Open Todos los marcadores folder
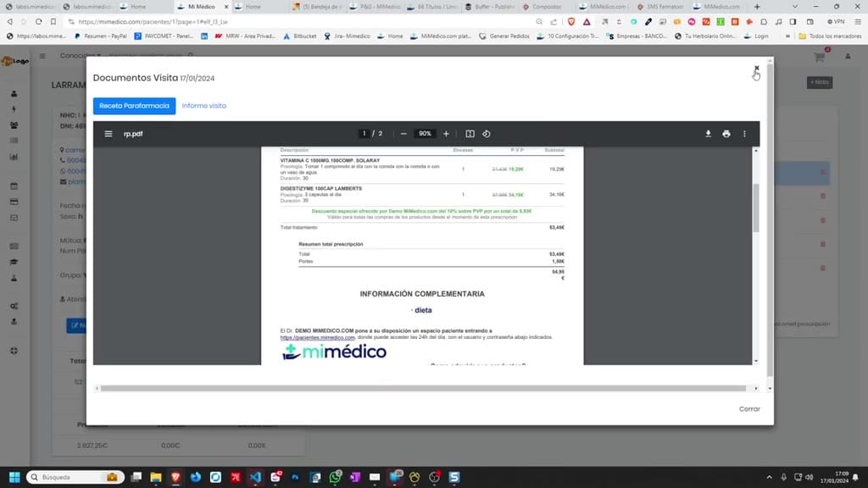Image resolution: width=868 pixels, height=488 pixels. (x=830, y=36)
